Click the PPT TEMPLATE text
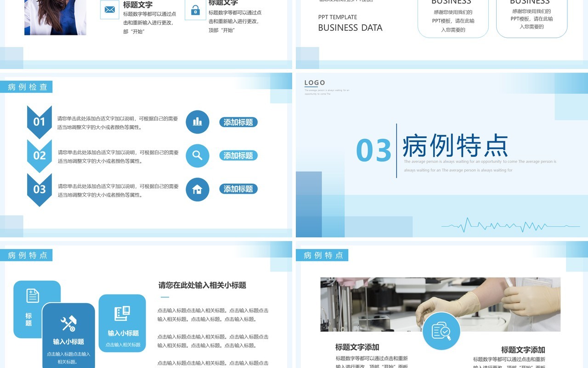588x368 pixels. [338, 17]
